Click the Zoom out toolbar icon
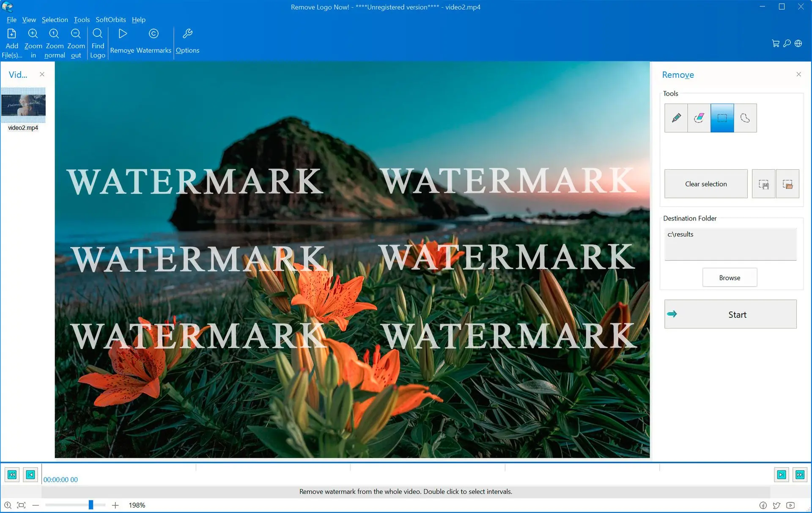Screen dimensions: 812x513 (x=76, y=43)
